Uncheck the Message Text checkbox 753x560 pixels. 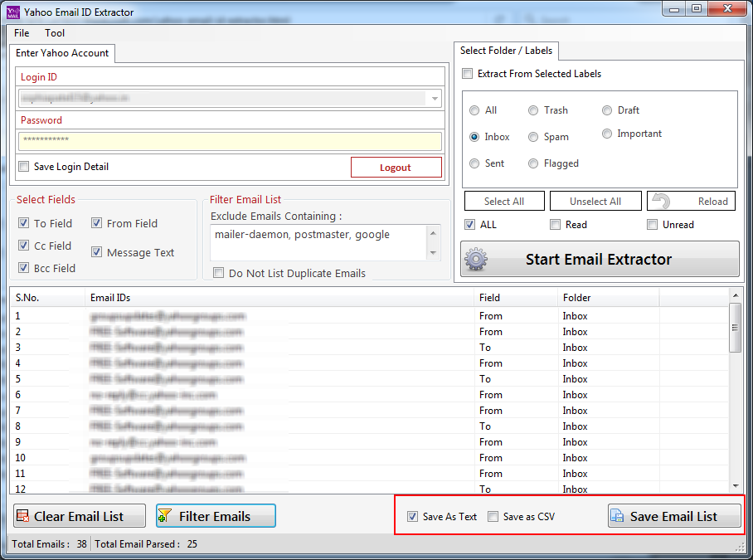pos(96,251)
